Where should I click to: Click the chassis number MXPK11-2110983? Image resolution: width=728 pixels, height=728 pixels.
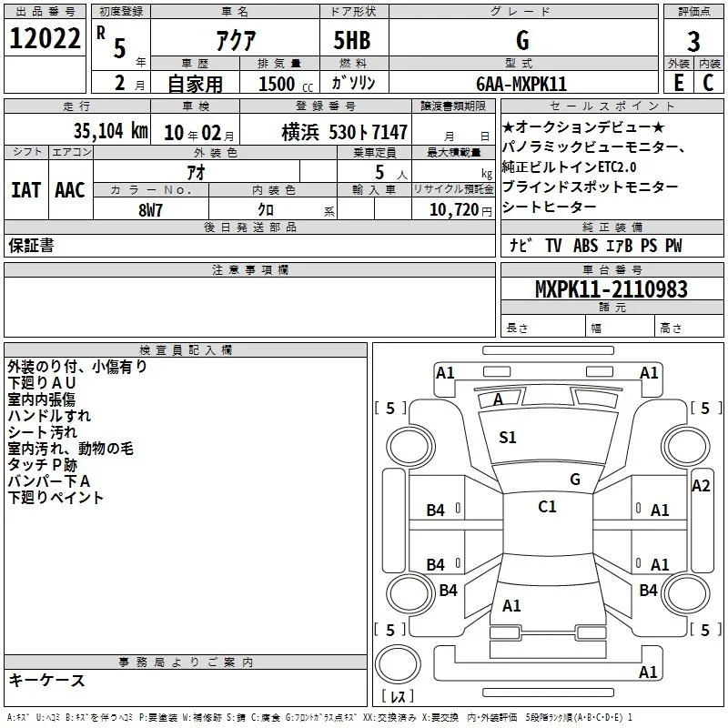pos(612,288)
